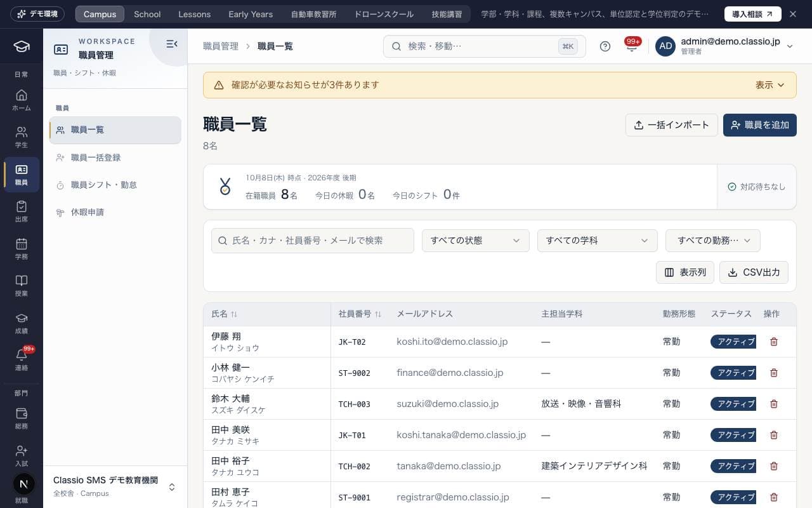Open the institution switcher Classio SMS デモ教育機関

point(115,486)
